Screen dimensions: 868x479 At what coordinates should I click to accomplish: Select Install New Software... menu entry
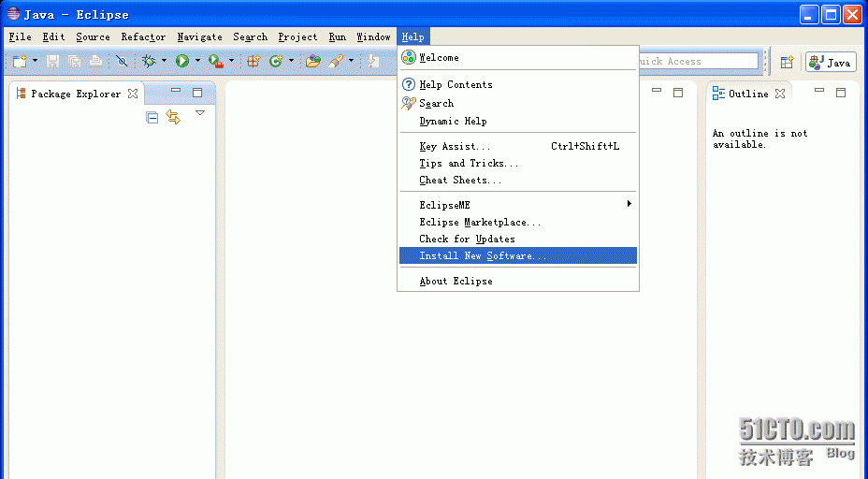click(x=518, y=255)
